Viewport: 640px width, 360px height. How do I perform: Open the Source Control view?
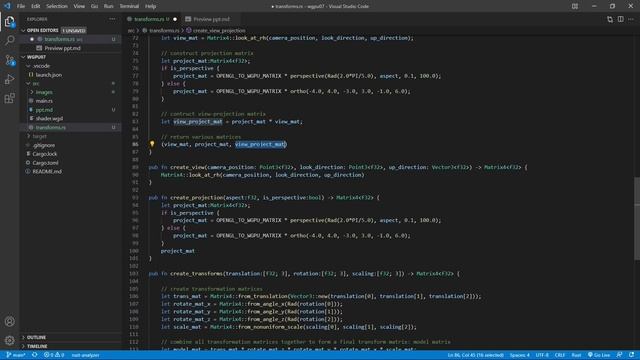tap(9, 60)
